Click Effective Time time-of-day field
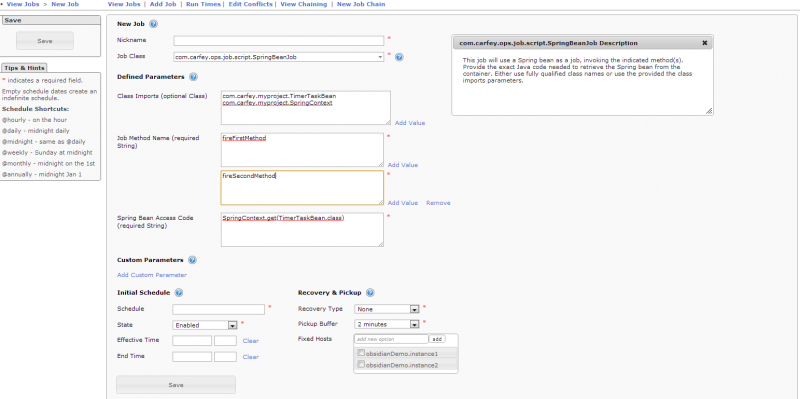Viewport: 800px width, 399px height. point(226,341)
